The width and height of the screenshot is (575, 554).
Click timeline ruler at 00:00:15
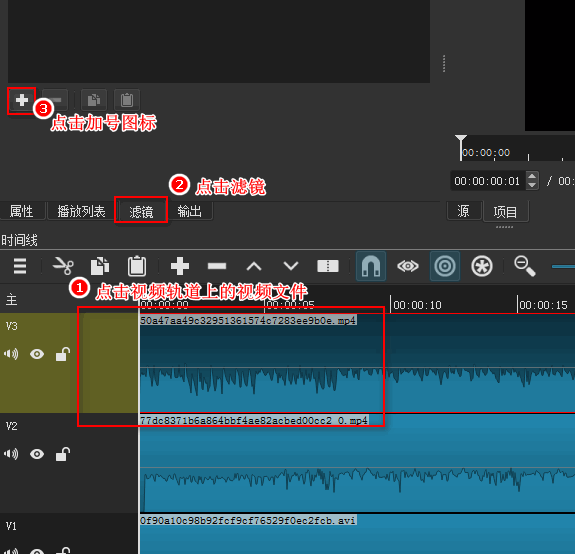(x=543, y=305)
